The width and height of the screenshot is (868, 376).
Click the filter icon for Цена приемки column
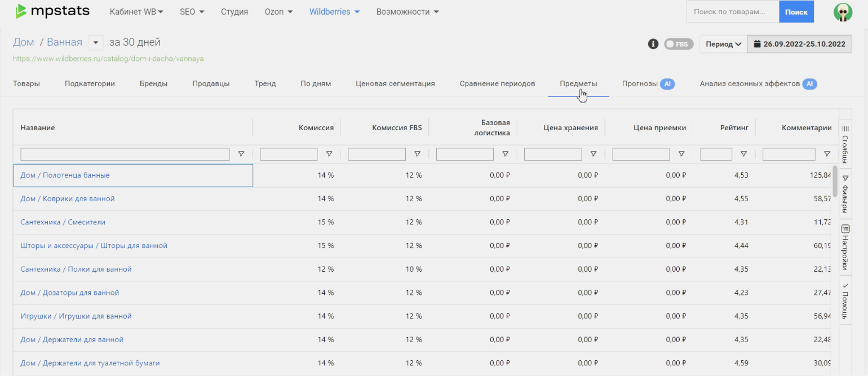point(681,154)
